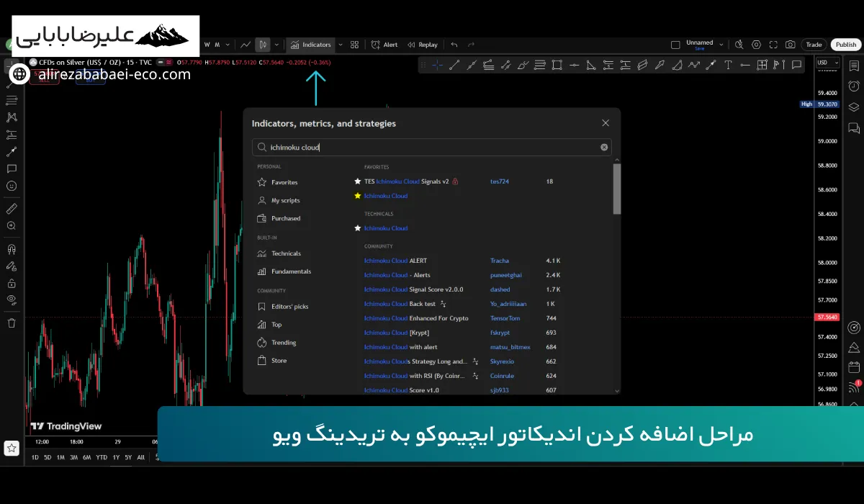Open the Indicators menu in top toolbar
864x504 pixels.
click(311, 45)
